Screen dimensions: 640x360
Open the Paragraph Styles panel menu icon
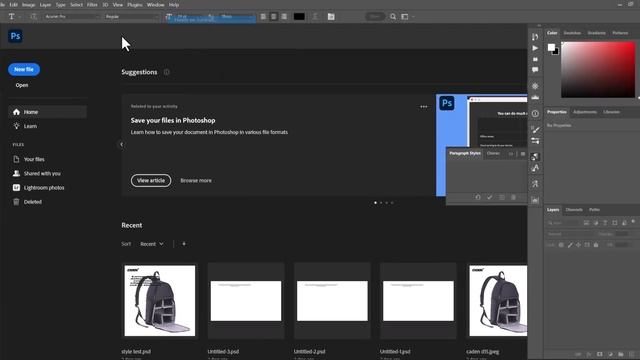[x=523, y=154]
